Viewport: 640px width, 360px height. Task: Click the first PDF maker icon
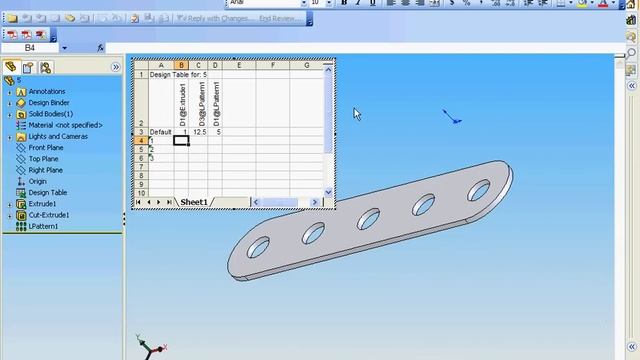12,35
